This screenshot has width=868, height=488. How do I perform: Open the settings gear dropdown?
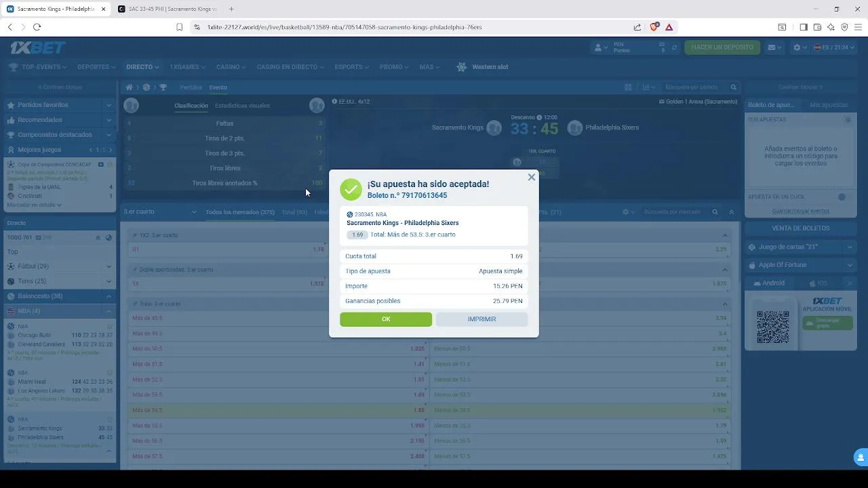800,47
